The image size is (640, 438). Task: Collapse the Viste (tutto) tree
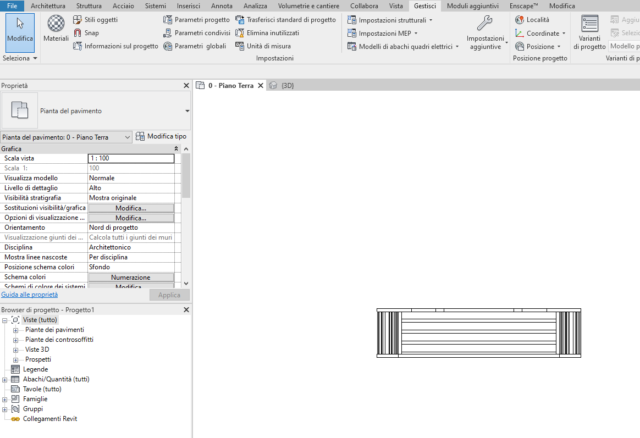4,320
